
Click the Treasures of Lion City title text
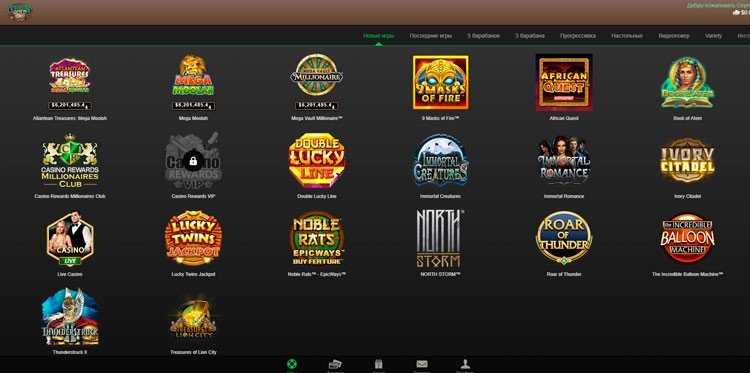[x=193, y=352]
